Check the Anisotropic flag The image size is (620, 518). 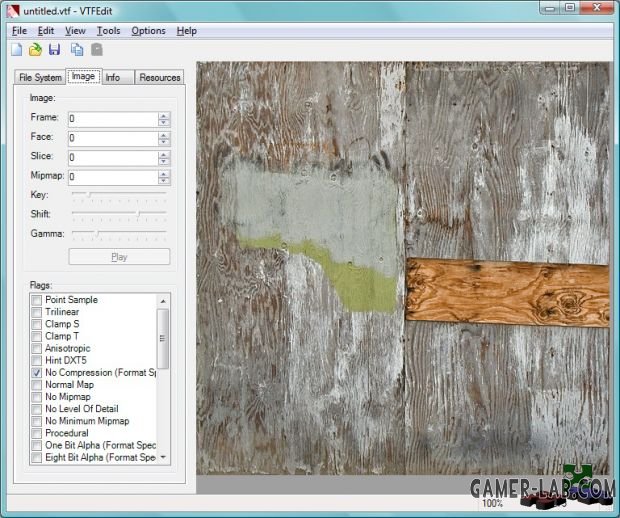(36, 349)
